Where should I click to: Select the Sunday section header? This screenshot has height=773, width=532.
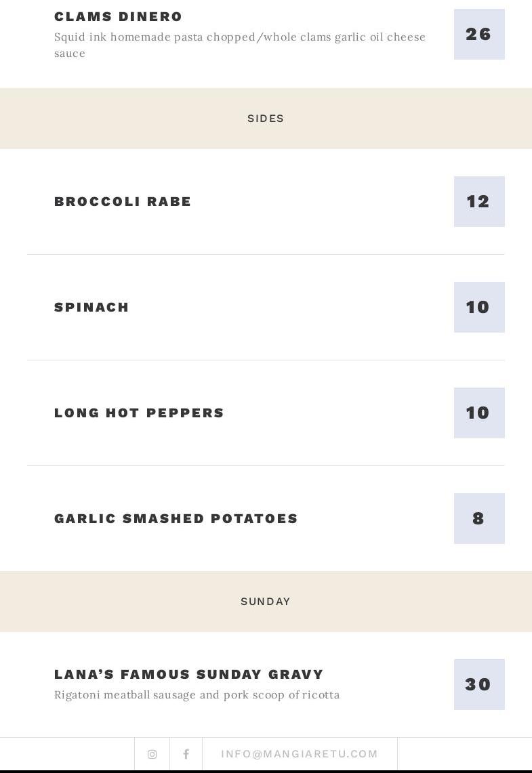pyautogui.click(x=266, y=602)
